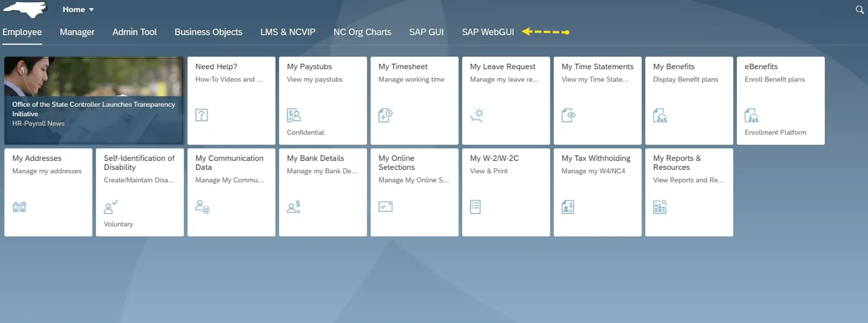Click the family icon on My Benefits tile

tap(660, 115)
